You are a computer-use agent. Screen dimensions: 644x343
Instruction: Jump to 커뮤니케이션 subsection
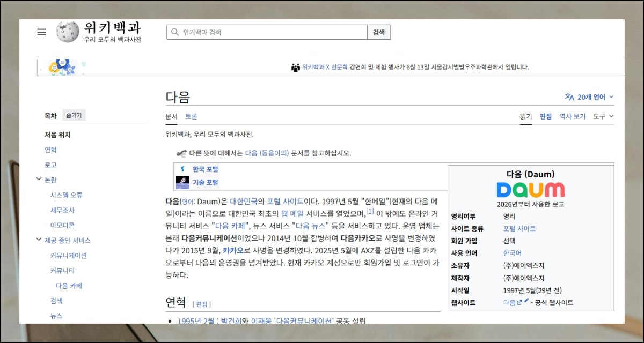coord(69,256)
